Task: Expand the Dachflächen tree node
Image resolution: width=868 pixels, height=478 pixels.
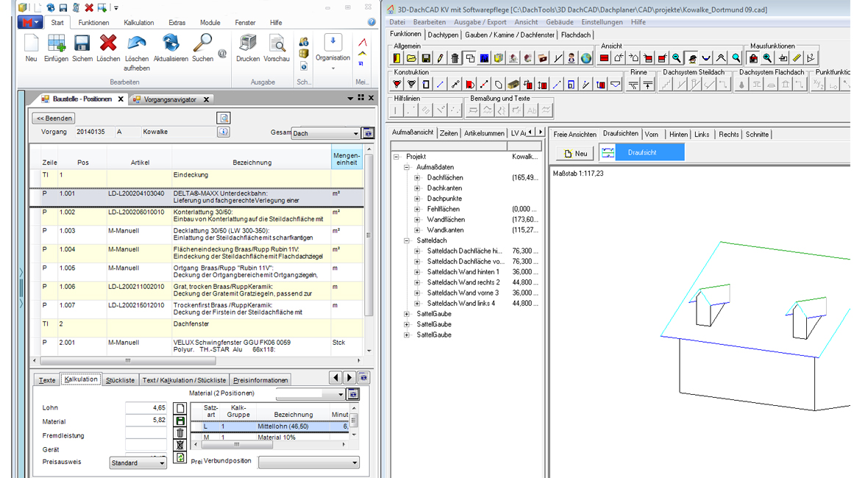Action: coord(417,178)
